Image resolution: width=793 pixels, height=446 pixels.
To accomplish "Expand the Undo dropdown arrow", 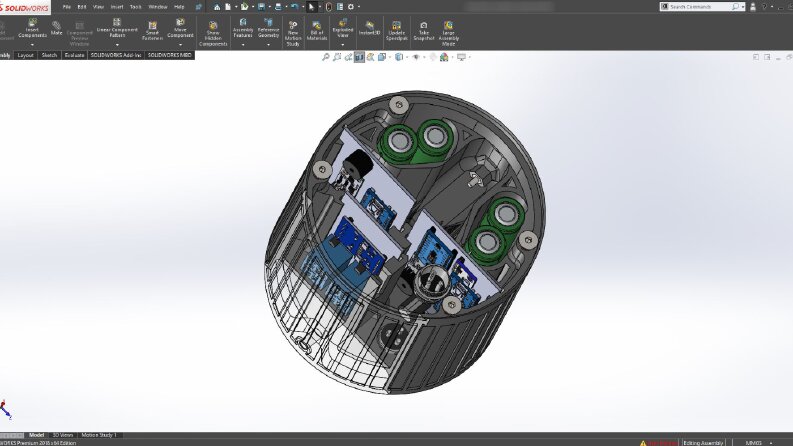I will (x=303, y=7).
